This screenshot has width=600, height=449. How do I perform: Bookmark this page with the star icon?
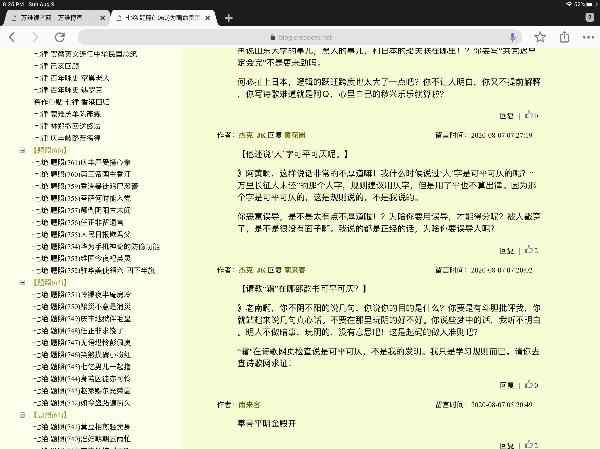pos(540,37)
